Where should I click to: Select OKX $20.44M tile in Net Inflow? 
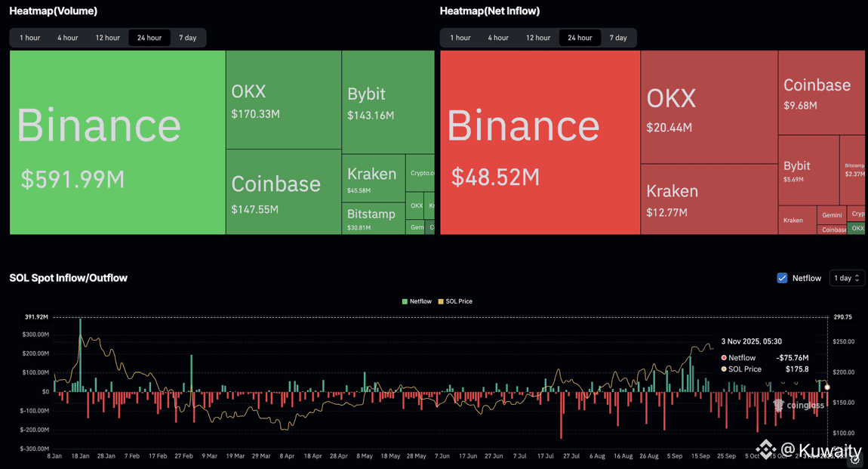[x=709, y=107]
